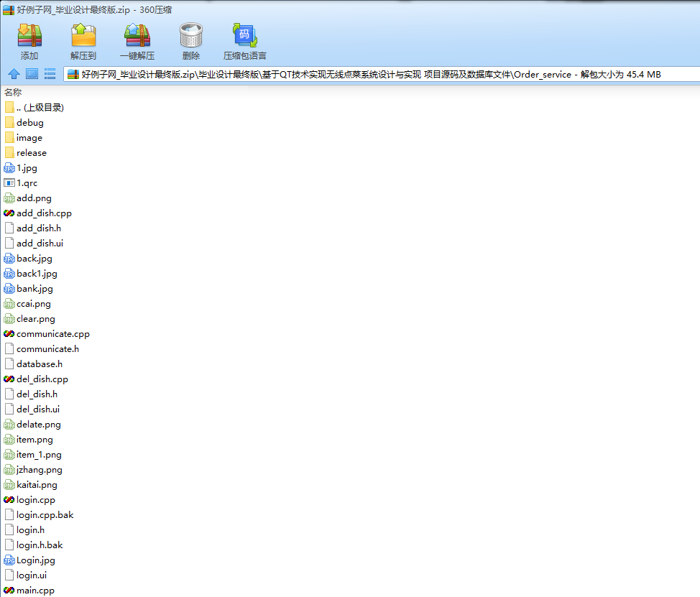Select the database.h file
The height and width of the screenshot is (597, 700).
34,364
